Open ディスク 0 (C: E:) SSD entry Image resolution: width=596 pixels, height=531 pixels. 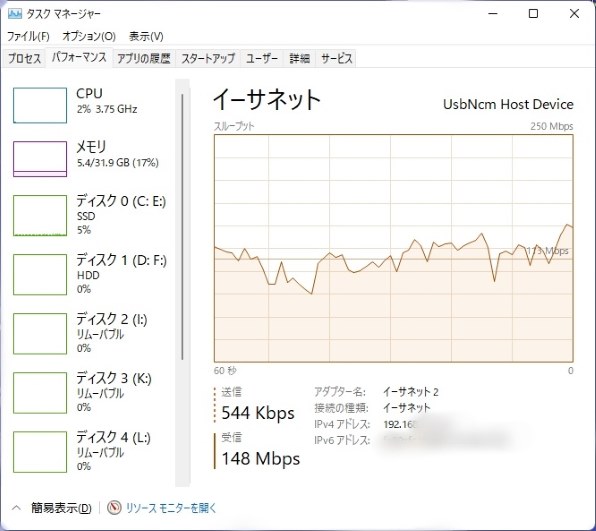pyautogui.click(x=90, y=215)
